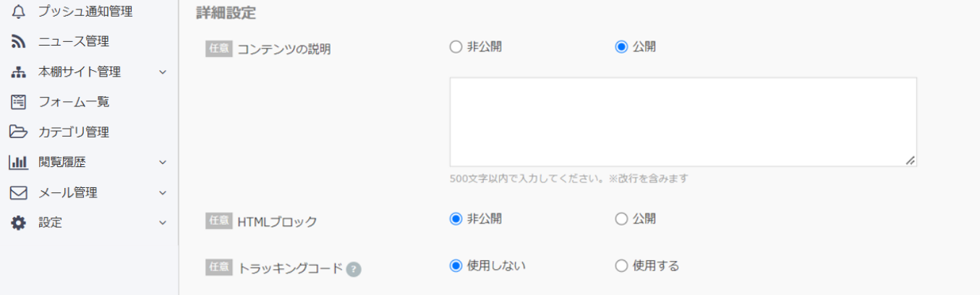
Task: Click the bar chart icon for browsing history
Action: pos(18,163)
